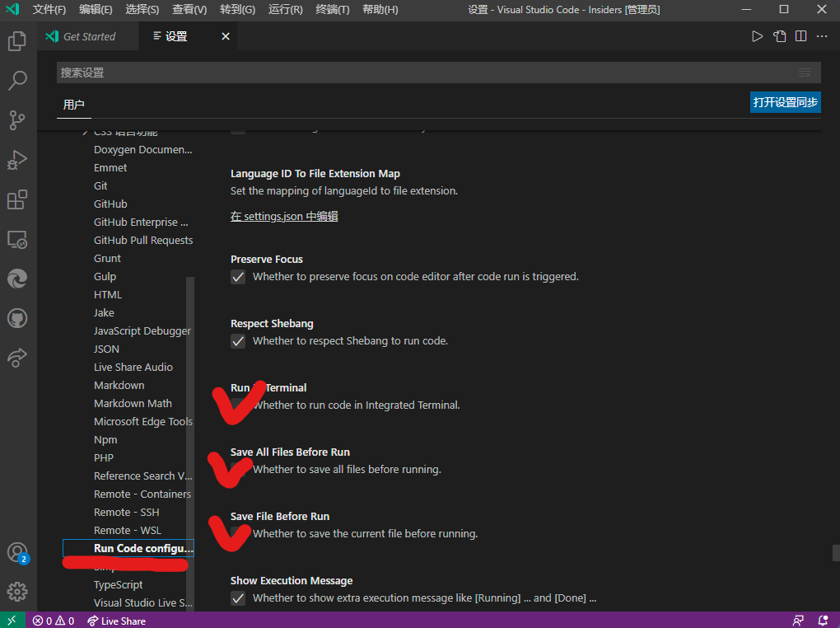Open the Source Control view
This screenshot has height=628, width=840.
coord(17,120)
